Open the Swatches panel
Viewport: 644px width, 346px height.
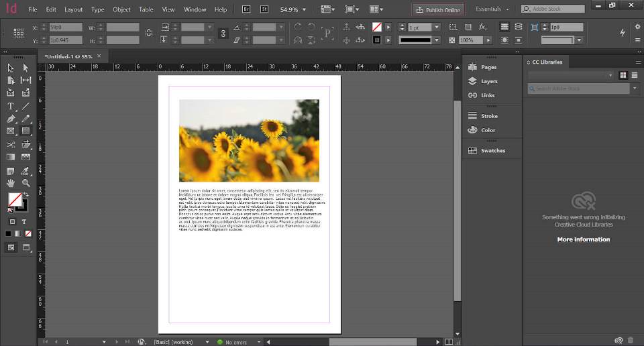click(492, 151)
